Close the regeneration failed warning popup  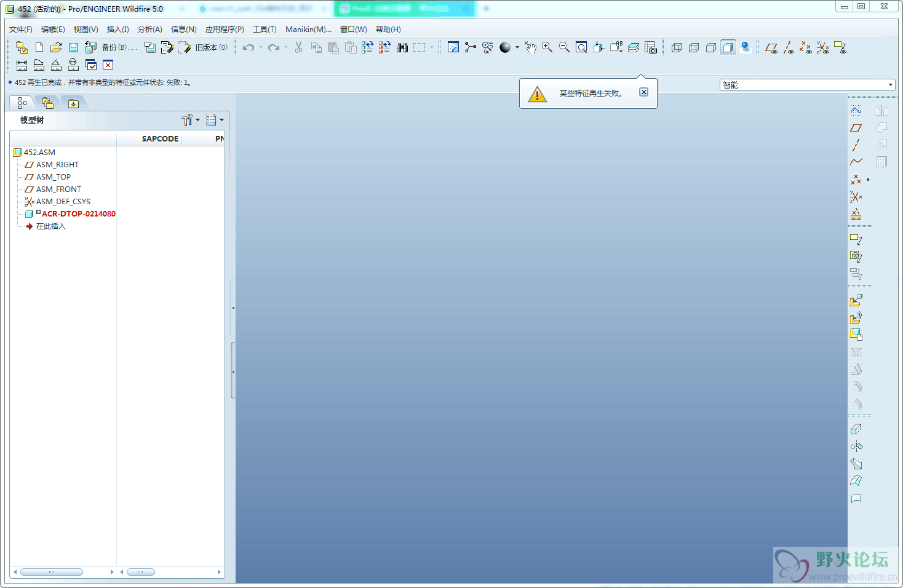point(643,92)
